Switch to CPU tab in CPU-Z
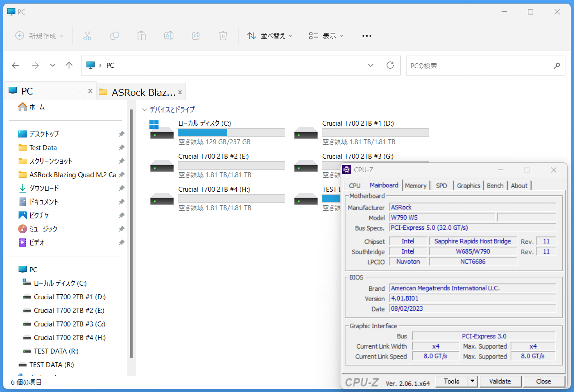 click(355, 185)
